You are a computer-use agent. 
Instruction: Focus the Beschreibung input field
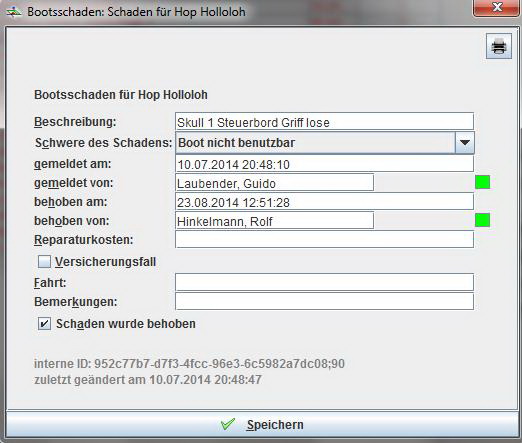click(324, 121)
